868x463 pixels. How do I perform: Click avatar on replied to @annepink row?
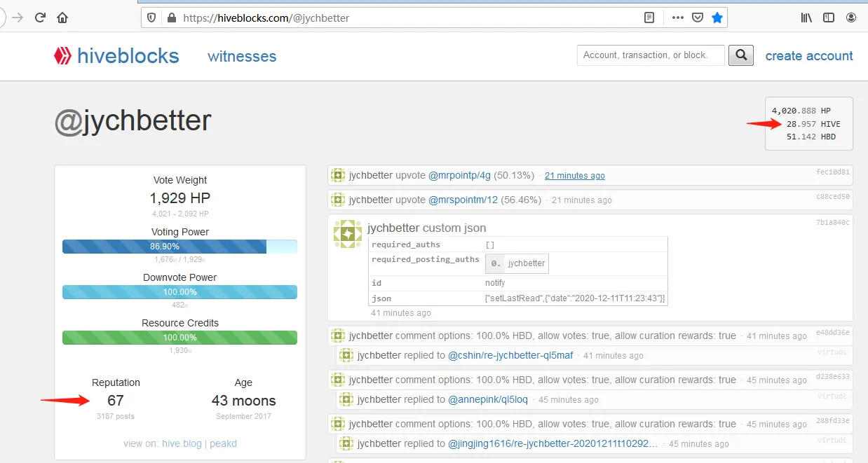tap(346, 399)
